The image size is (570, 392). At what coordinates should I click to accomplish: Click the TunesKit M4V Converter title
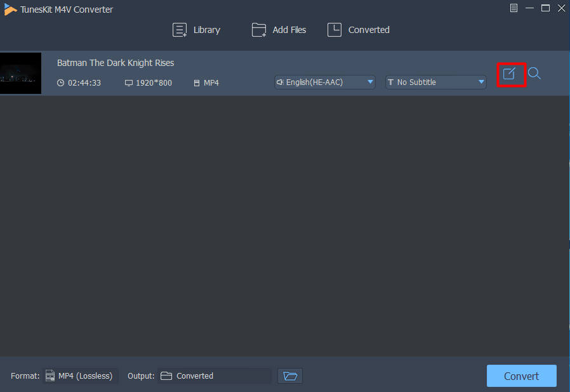(67, 10)
